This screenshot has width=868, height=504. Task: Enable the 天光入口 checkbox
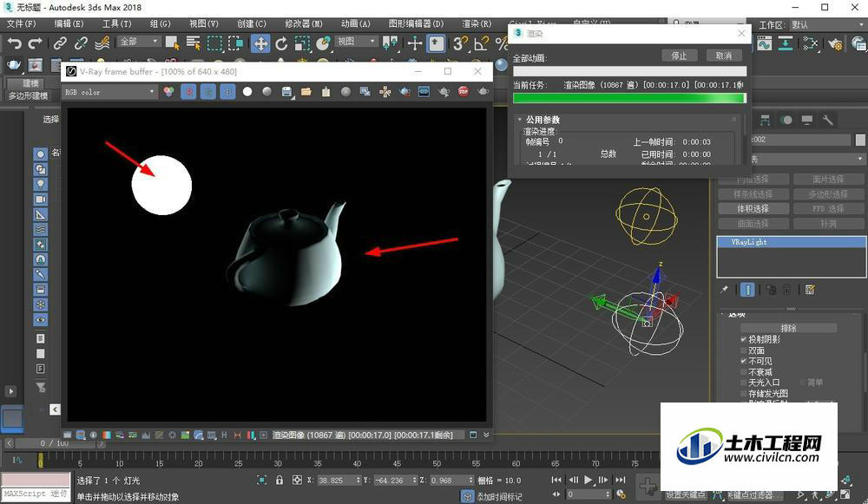point(744,383)
